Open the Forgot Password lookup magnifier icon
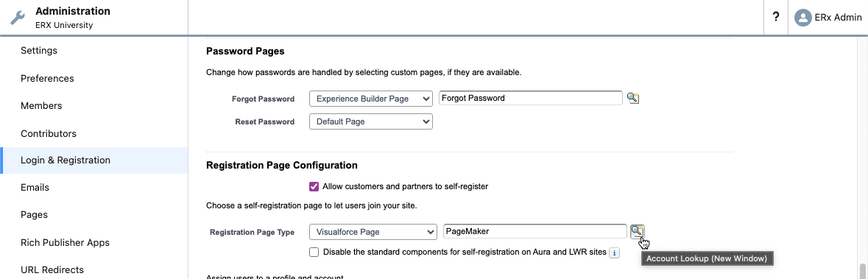Viewport: 868px width, 279px height. point(632,99)
